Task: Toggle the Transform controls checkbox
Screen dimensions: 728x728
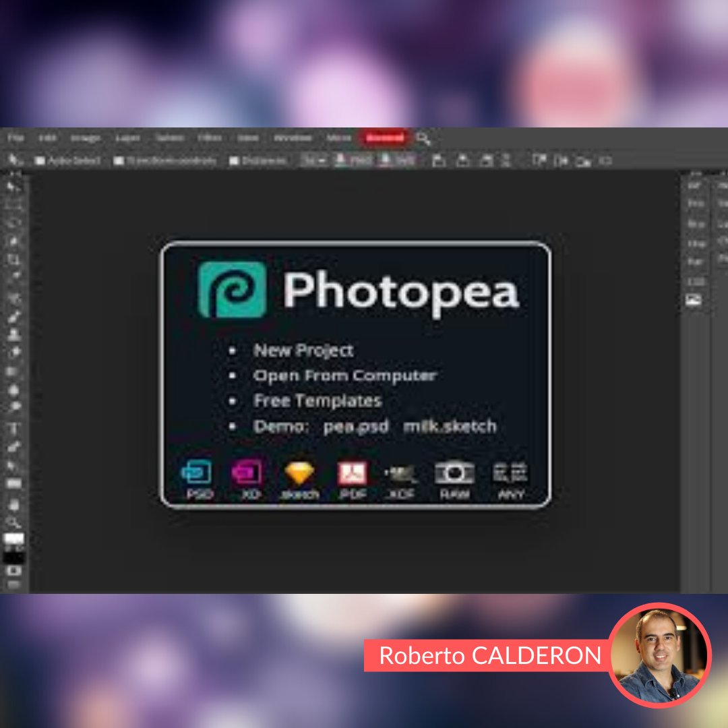Action: tap(119, 160)
